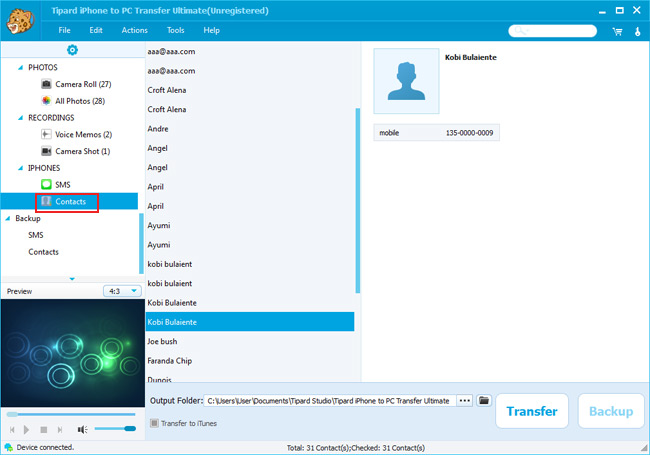Click the preview playback progress bar

(x=71, y=414)
